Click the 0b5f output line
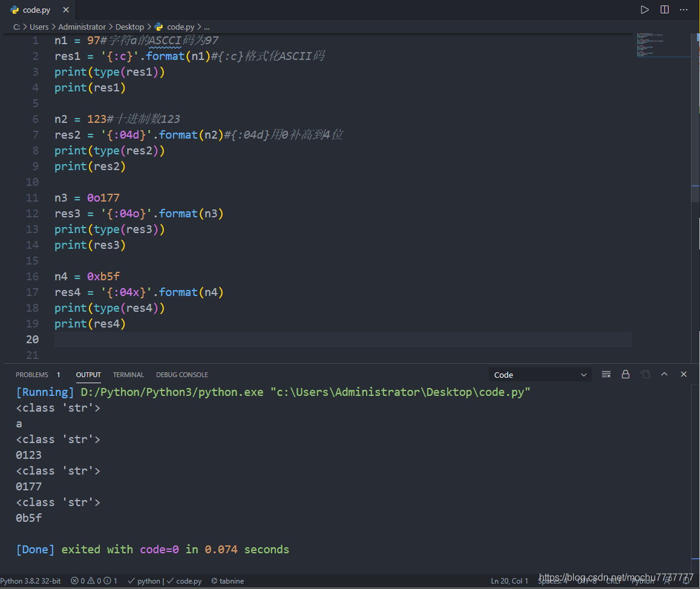 coord(28,518)
